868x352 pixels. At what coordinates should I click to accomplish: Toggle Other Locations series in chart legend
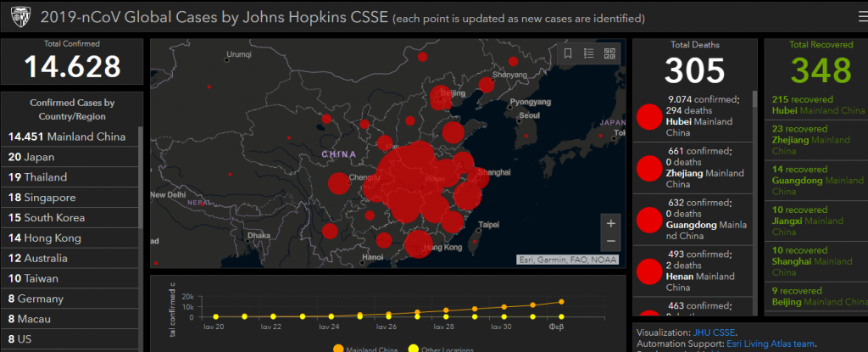coord(437,348)
